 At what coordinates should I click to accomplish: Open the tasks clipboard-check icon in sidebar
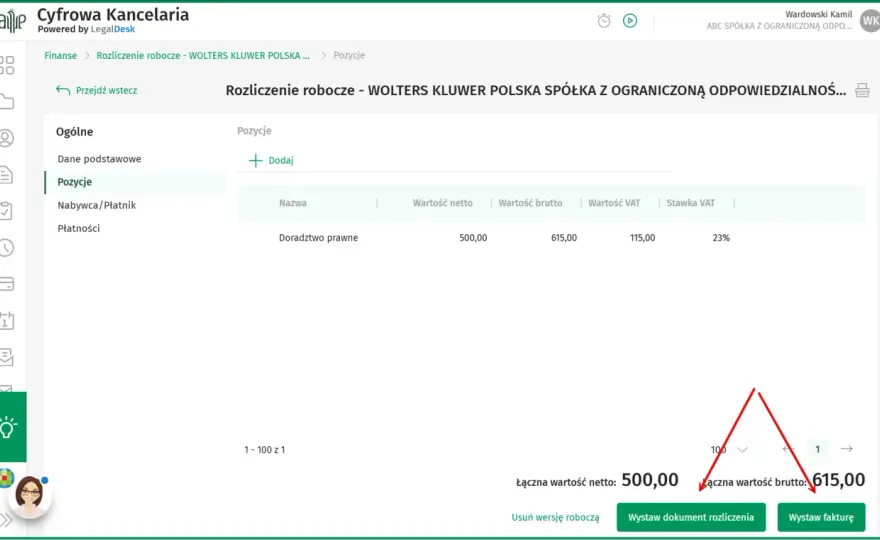point(6,211)
